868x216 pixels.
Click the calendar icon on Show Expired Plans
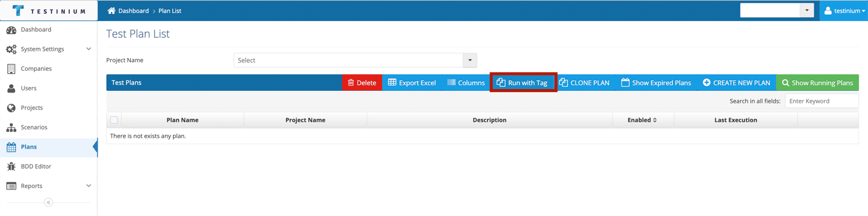(625, 82)
